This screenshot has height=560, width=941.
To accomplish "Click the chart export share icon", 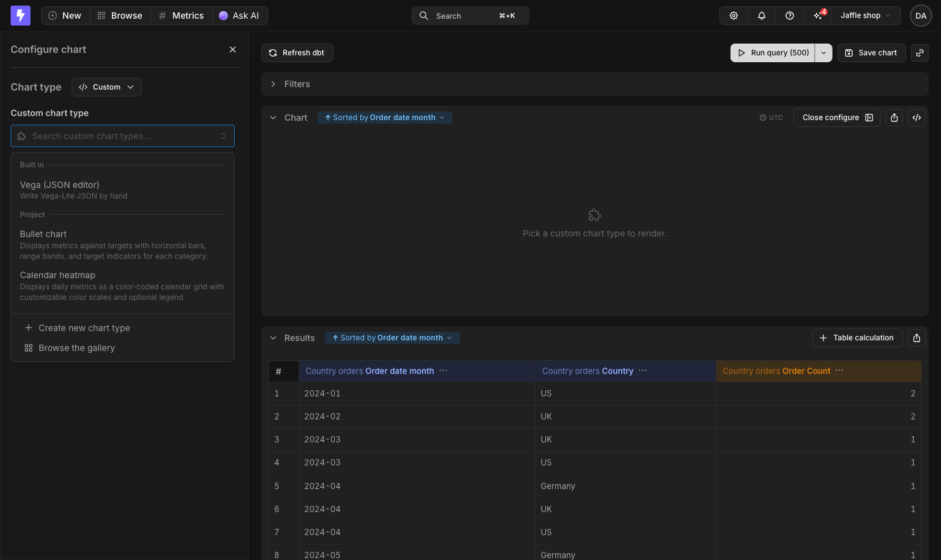I will [x=894, y=118].
